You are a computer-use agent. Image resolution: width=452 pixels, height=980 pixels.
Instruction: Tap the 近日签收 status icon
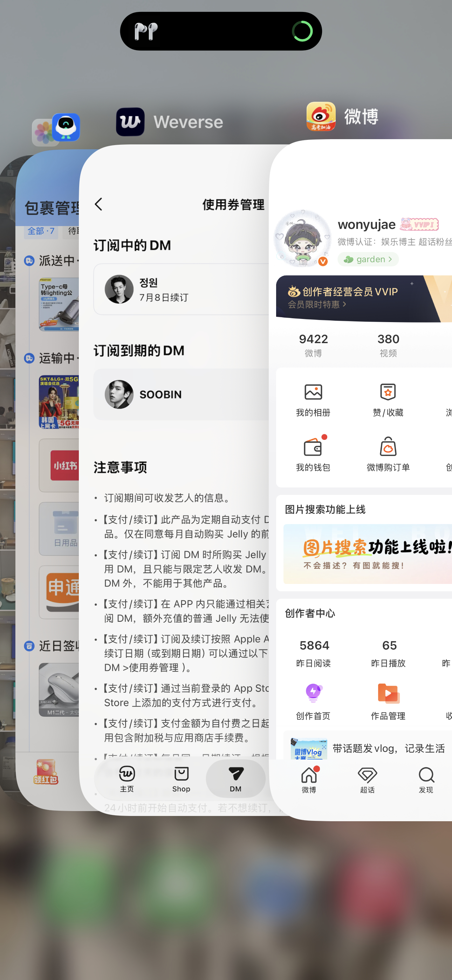coord(29,646)
